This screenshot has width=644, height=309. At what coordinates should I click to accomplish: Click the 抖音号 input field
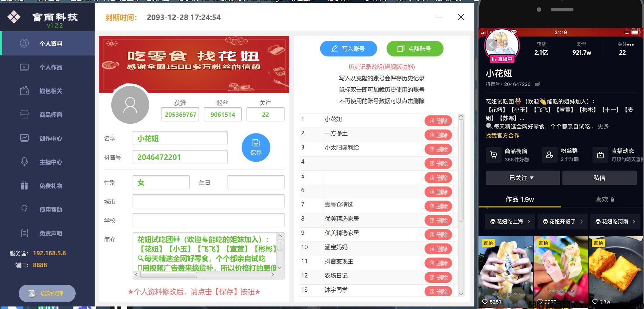point(180,157)
